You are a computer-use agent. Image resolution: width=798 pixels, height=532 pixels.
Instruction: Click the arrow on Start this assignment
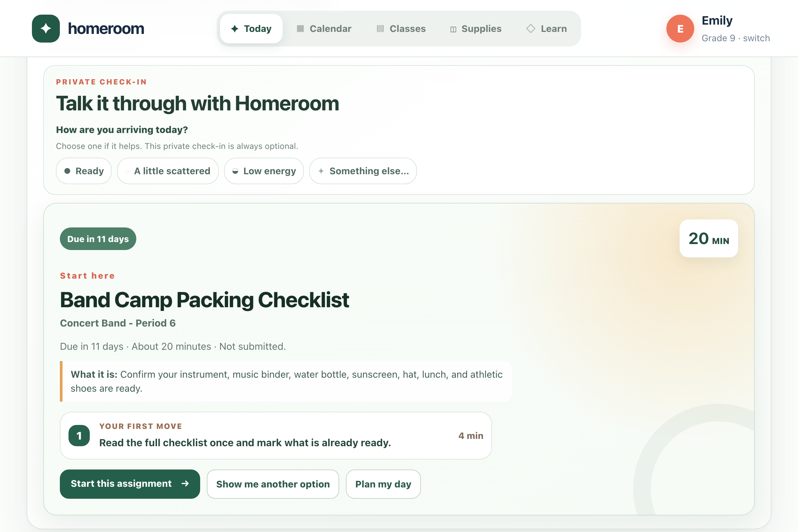(185, 483)
